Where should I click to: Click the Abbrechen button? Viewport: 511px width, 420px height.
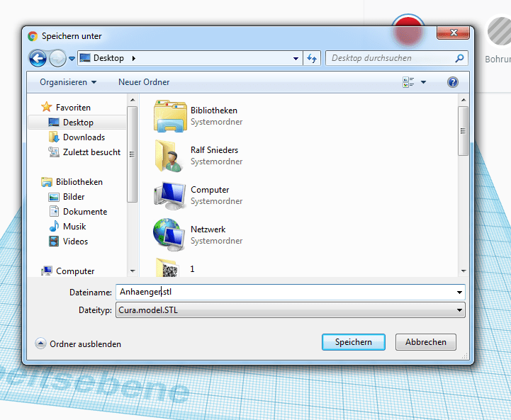(x=426, y=342)
